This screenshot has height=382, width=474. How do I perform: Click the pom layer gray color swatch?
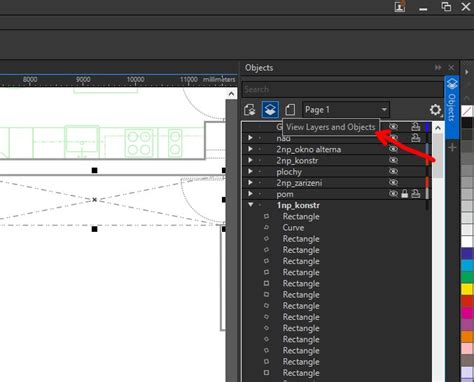[427, 194]
